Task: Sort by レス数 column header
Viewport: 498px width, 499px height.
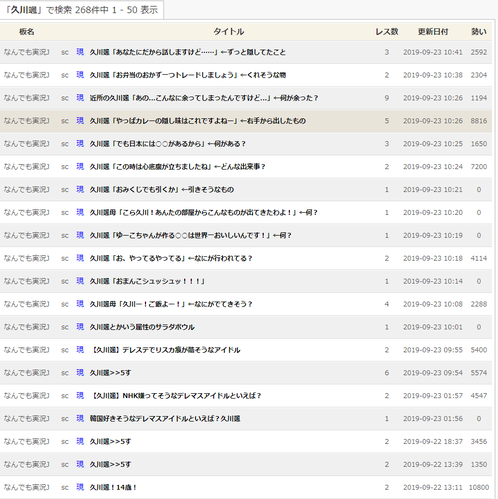Action: [x=387, y=32]
